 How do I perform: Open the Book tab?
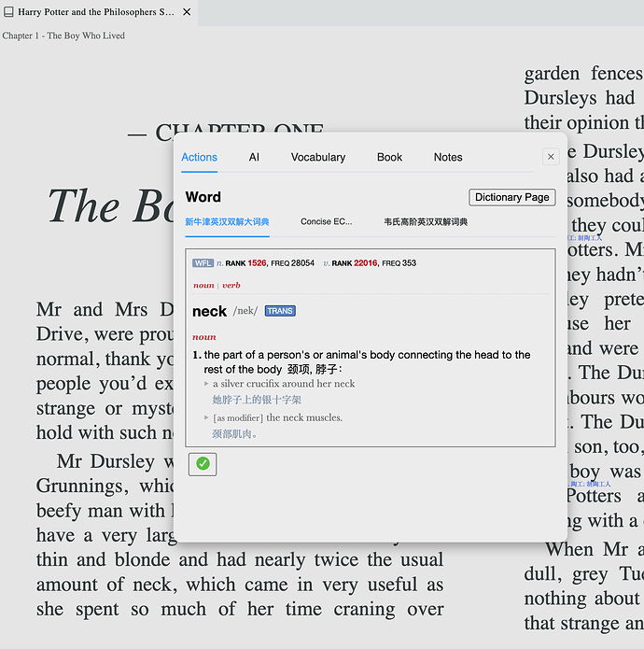[389, 157]
